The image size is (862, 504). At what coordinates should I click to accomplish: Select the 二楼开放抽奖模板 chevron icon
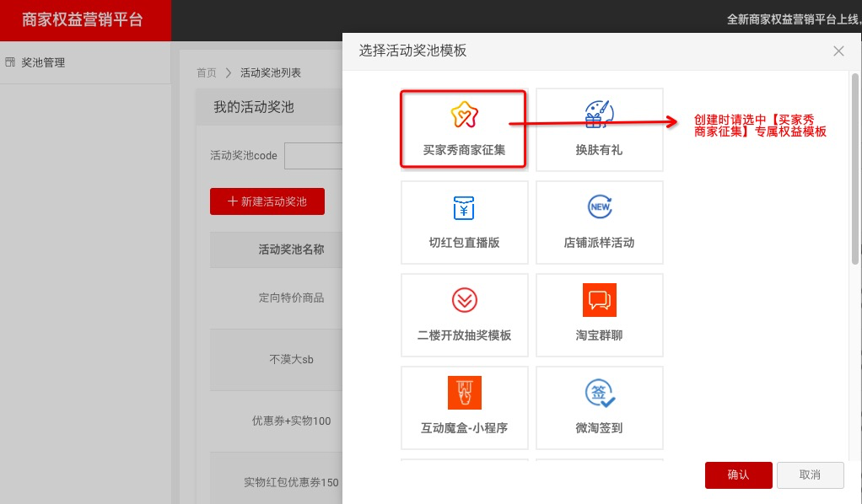click(x=465, y=300)
